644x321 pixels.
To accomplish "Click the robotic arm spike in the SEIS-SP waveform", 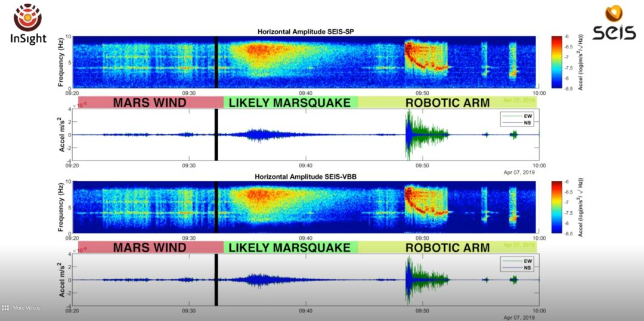I will [x=408, y=134].
